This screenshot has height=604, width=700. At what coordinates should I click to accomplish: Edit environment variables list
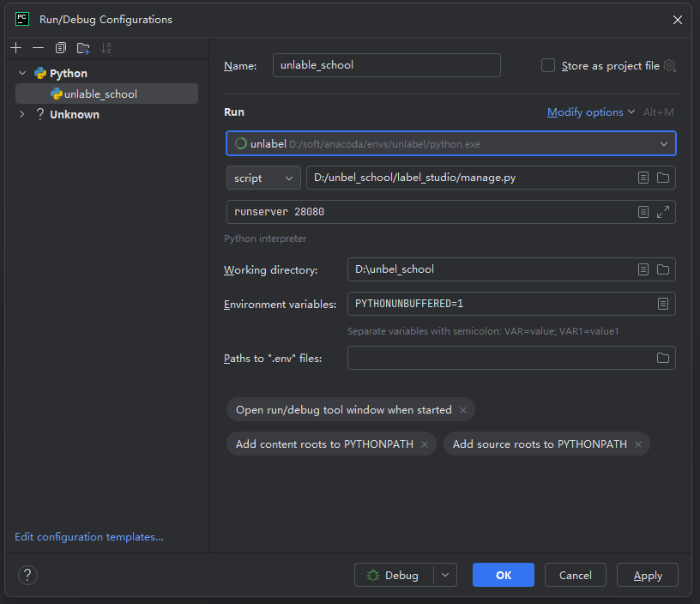[663, 304]
